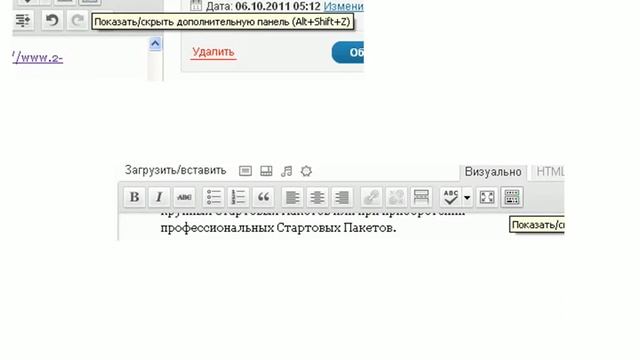
Task: Click the add video upload icon
Action: (266, 171)
